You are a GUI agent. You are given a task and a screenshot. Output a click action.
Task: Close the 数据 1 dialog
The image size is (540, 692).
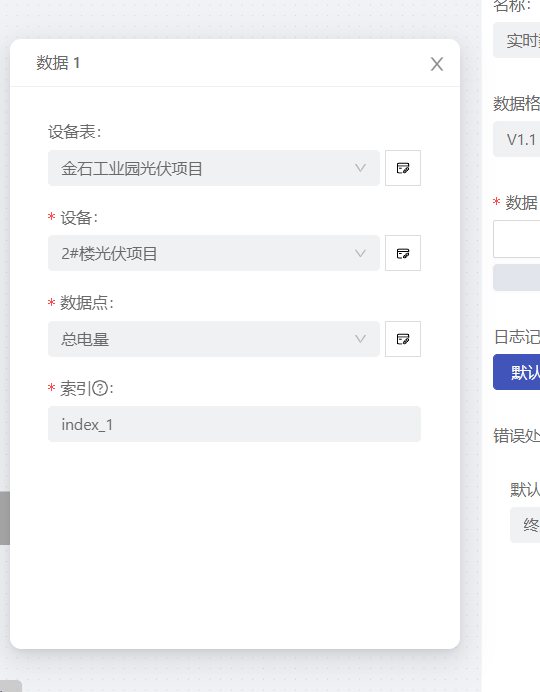[437, 64]
